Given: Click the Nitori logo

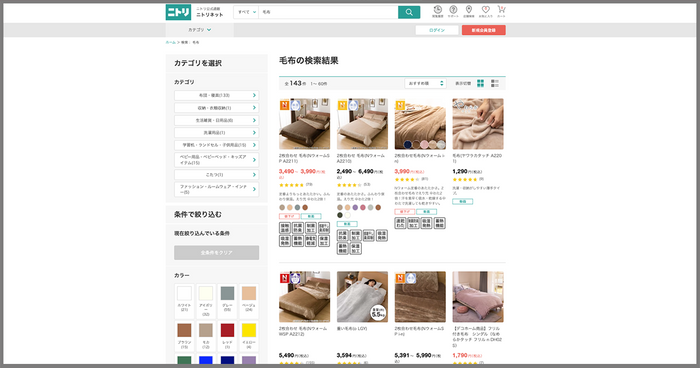Looking at the screenshot, I should click(x=178, y=12).
